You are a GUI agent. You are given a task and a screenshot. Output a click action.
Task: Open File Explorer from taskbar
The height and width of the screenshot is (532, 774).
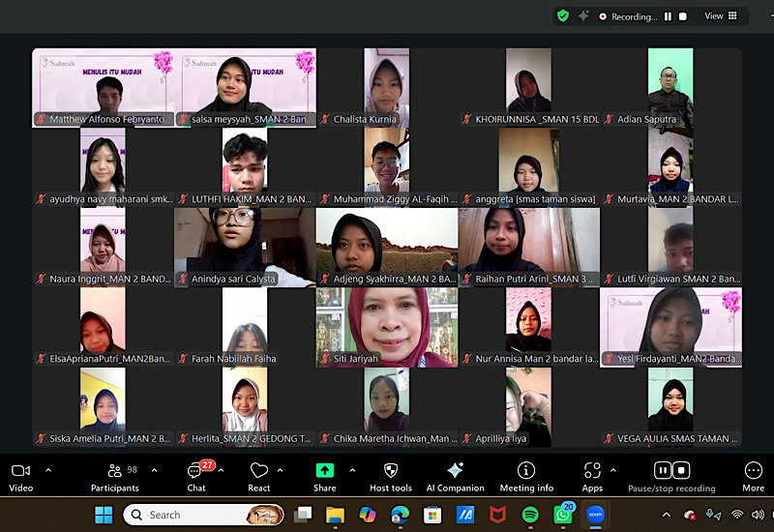tap(335, 515)
